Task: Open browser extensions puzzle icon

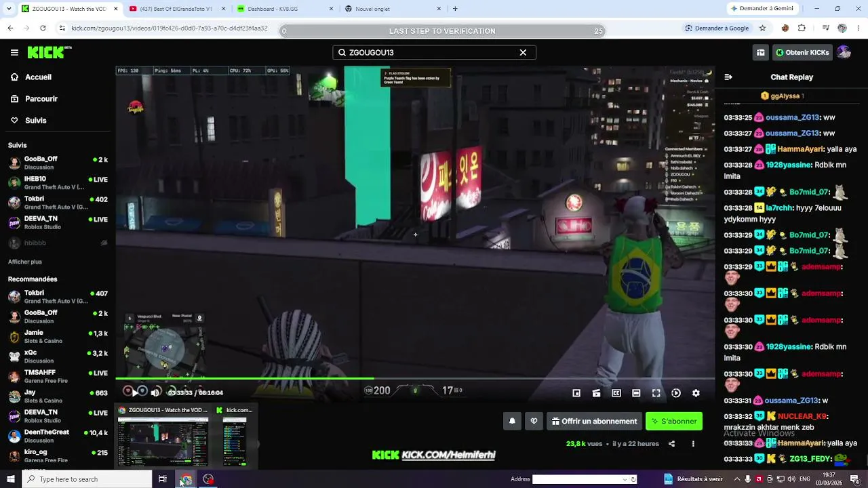Action: [802, 28]
